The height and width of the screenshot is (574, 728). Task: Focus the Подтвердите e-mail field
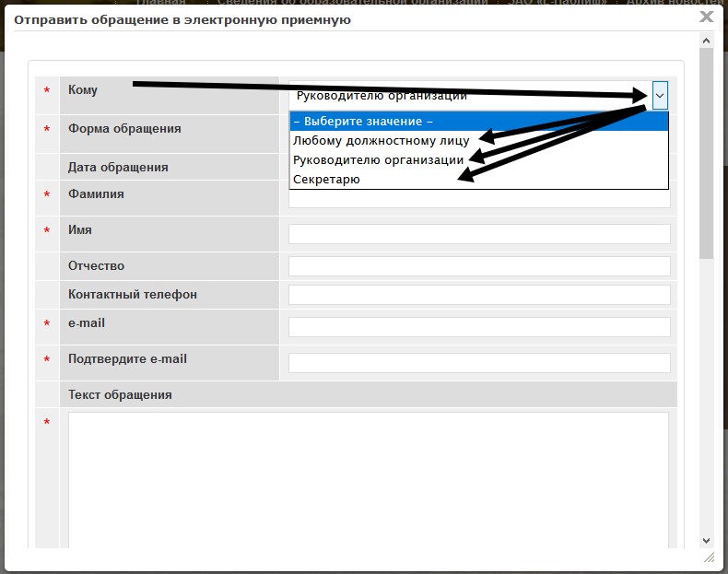click(x=479, y=362)
